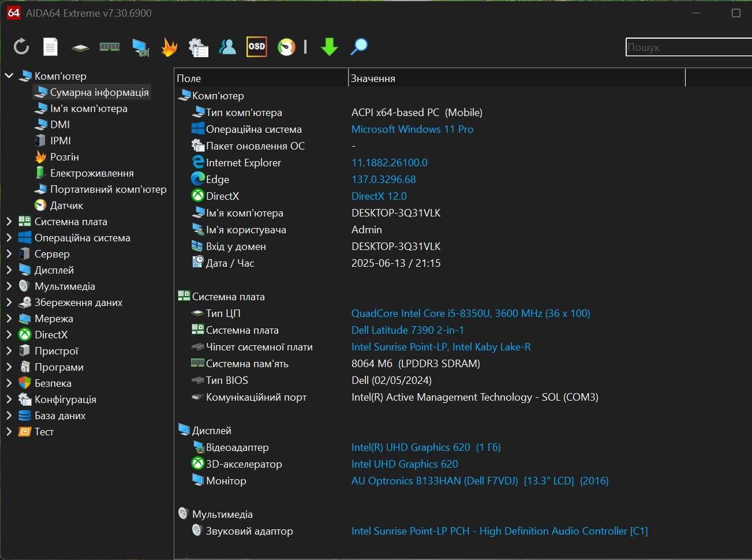Open the motherboard chip toolbar icon
752x560 pixels.
point(80,47)
